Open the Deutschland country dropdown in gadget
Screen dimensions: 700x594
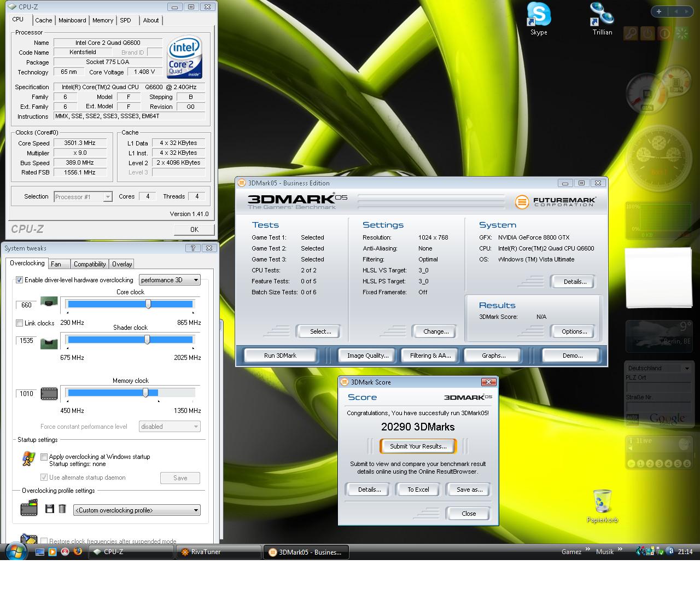[x=658, y=368]
